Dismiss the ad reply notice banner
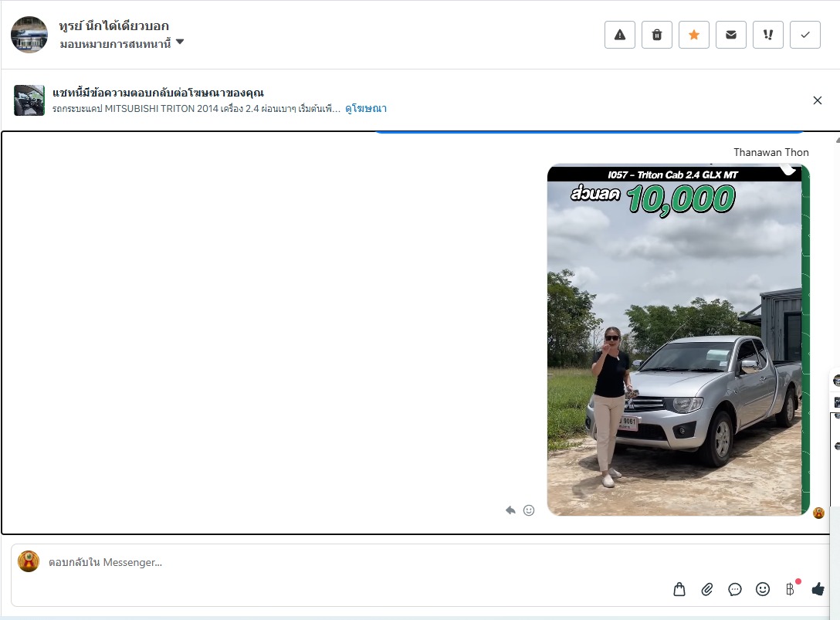Image resolution: width=840 pixels, height=620 pixels. coord(818,100)
